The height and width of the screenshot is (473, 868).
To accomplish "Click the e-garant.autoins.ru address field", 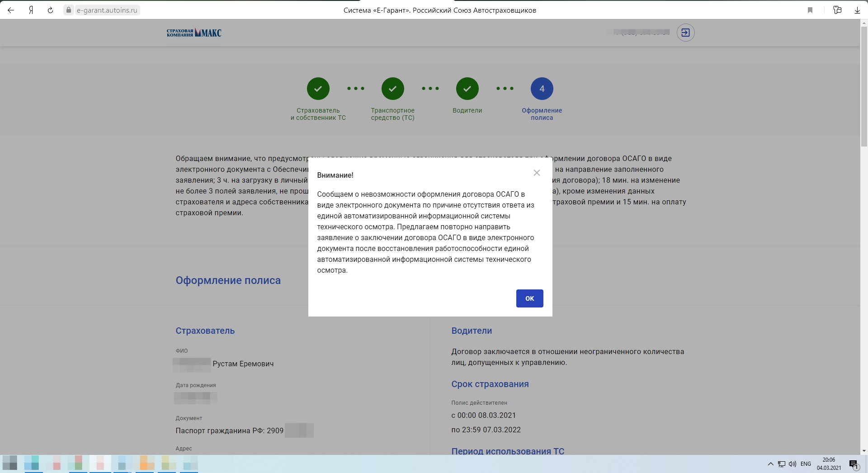I will [x=107, y=10].
